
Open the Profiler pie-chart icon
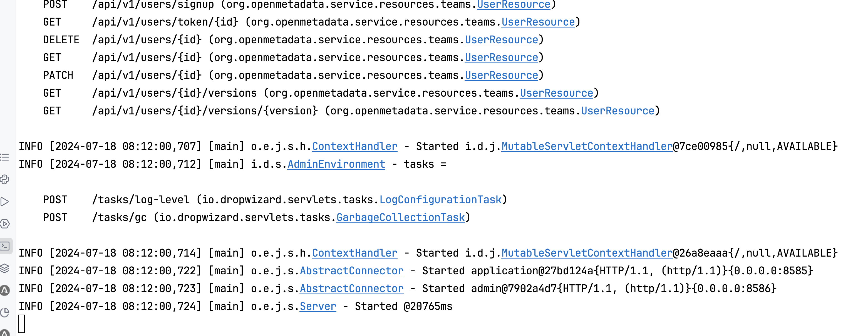[x=5, y=312]
